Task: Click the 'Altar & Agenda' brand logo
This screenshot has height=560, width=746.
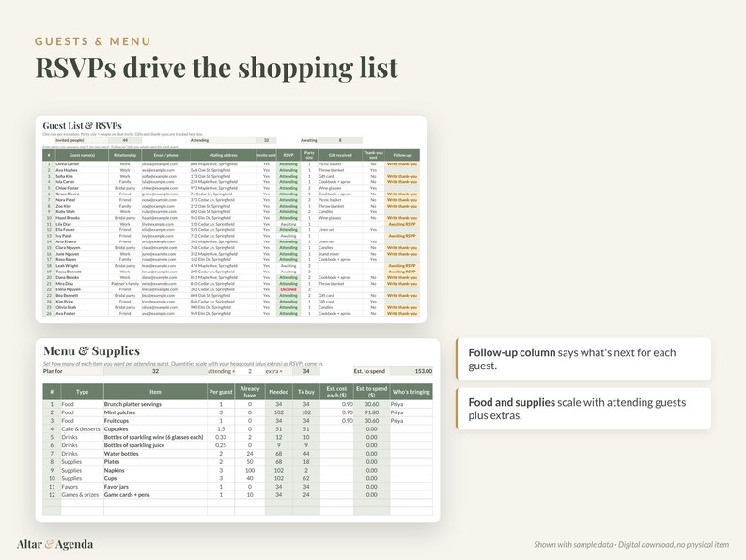Action: (x=54, y=544)
